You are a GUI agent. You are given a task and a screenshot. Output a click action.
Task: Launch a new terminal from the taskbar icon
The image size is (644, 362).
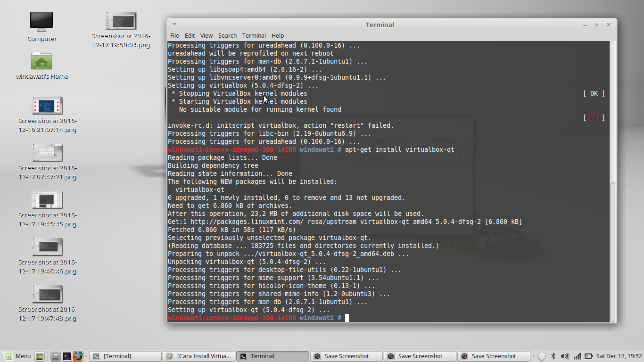click(x=67, y=356)
